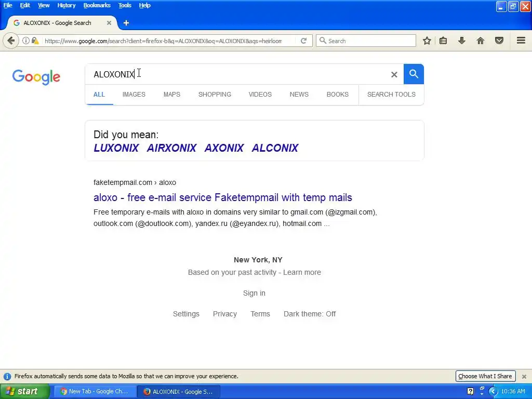532x399 pixels.
Task: Select the ALL search tab
Action: (x=99, y=95)
